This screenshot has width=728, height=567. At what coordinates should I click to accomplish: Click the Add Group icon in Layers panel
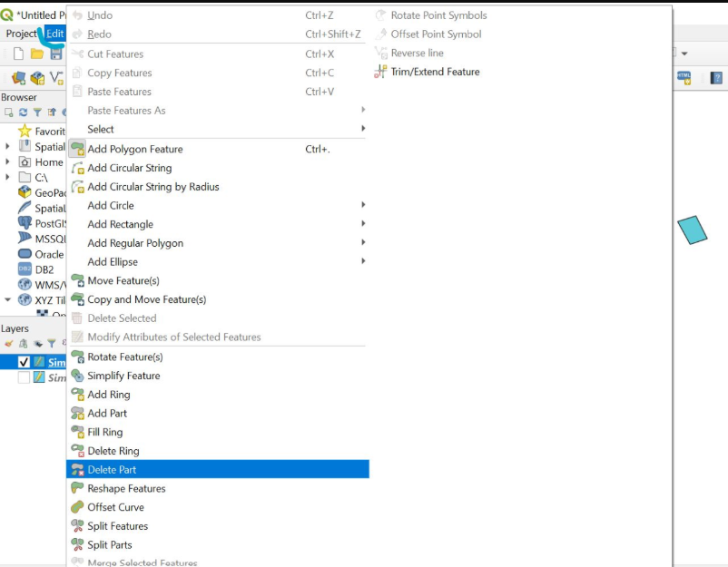[x=23, y=341]
